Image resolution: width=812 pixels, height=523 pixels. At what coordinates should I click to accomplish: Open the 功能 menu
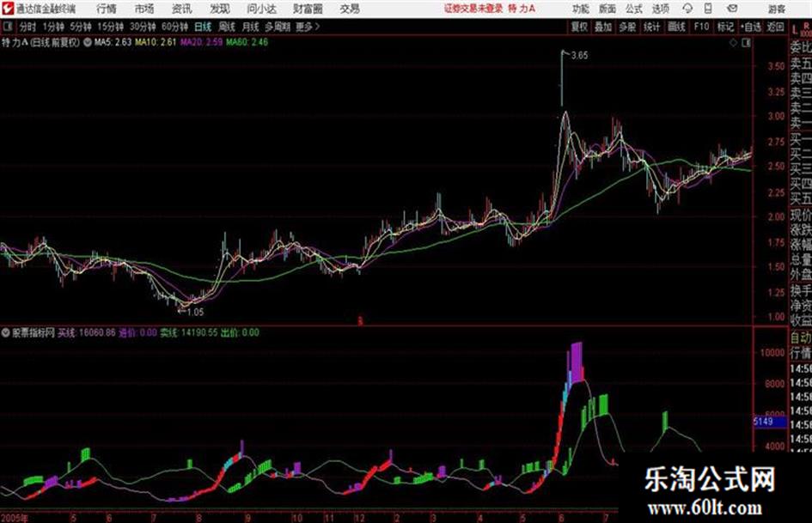[x=581, y=9]
